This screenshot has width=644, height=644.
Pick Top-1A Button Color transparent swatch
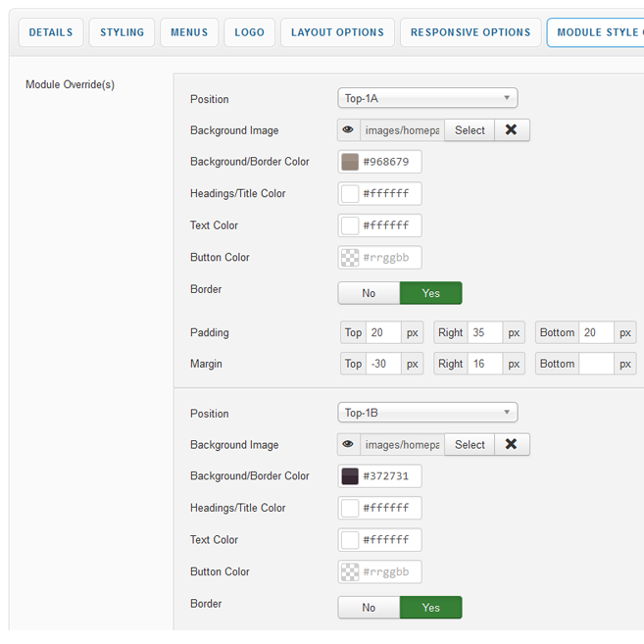pos(350,258)
